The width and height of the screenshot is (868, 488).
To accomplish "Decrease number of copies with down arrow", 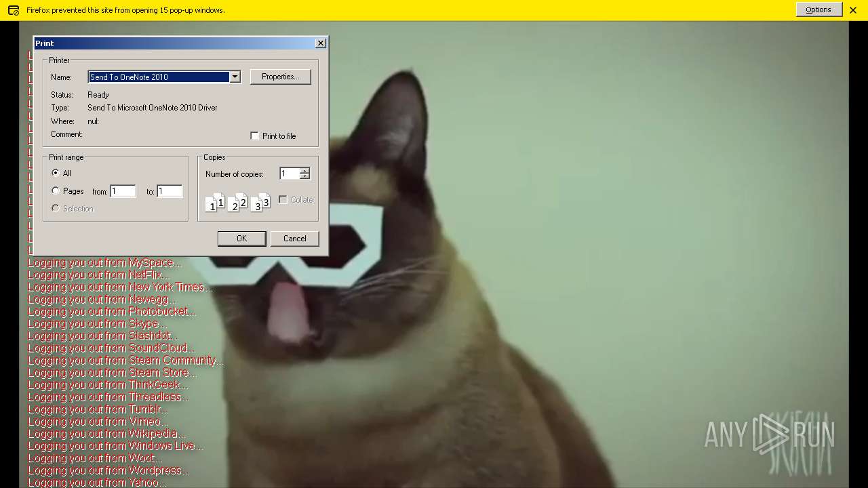I will (305, 177).
